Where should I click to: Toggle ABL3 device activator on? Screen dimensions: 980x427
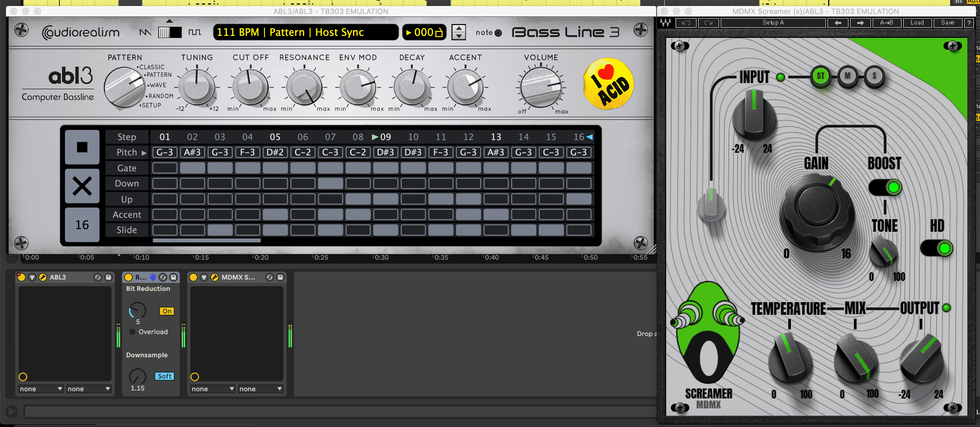click(x=21, y=277)
